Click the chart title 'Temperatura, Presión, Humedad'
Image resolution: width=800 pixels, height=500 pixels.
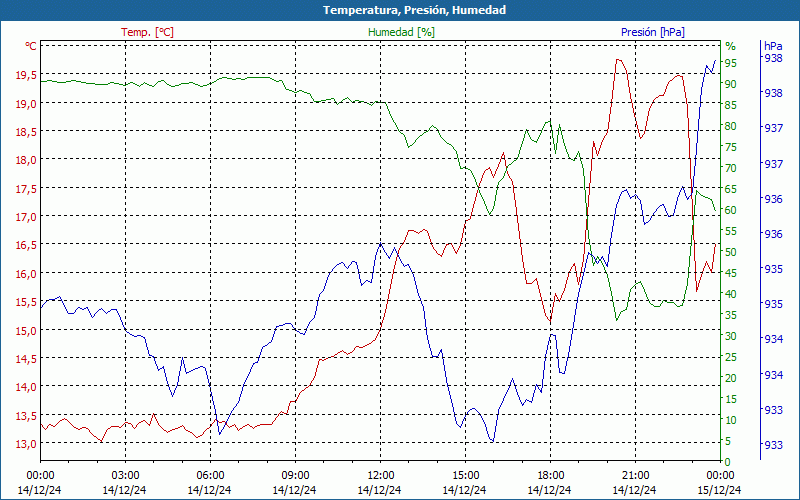414,10
